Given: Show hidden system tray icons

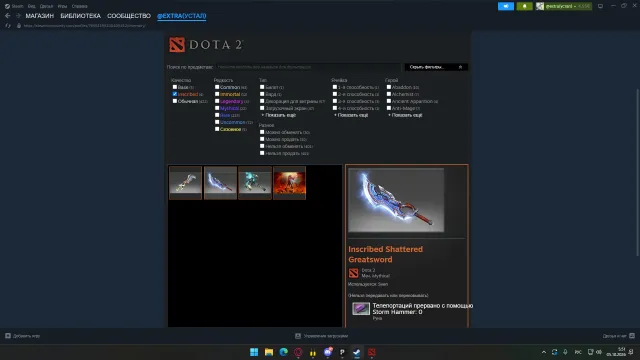Looking at the screenshot, I should 544,352.
